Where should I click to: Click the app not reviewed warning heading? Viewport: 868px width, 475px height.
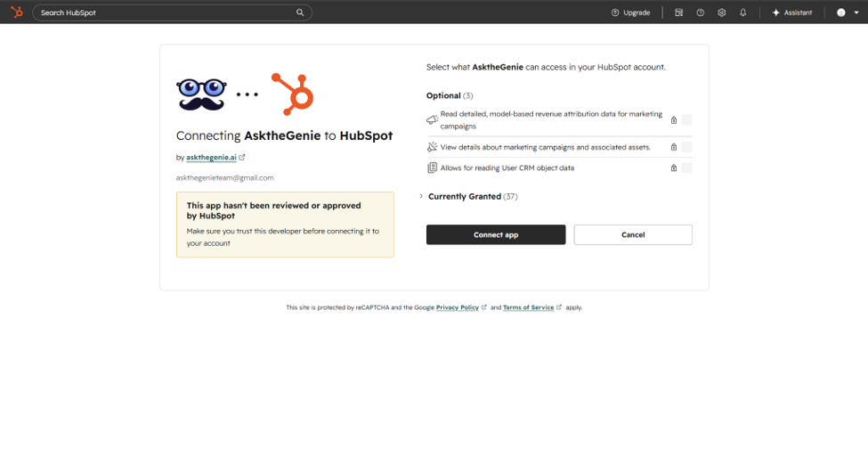point(273,210)
